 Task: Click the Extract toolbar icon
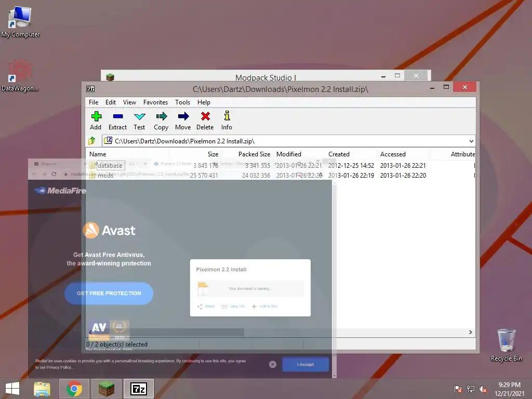117,121
